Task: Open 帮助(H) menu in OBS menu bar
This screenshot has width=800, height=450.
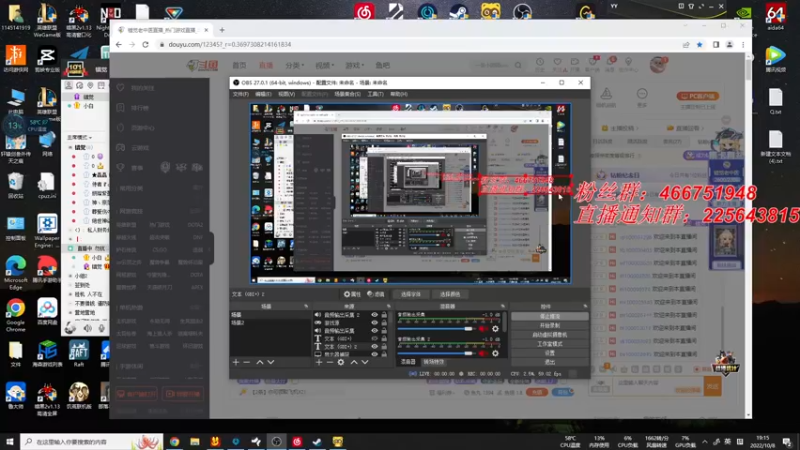Action: click(x=398, y=94)
